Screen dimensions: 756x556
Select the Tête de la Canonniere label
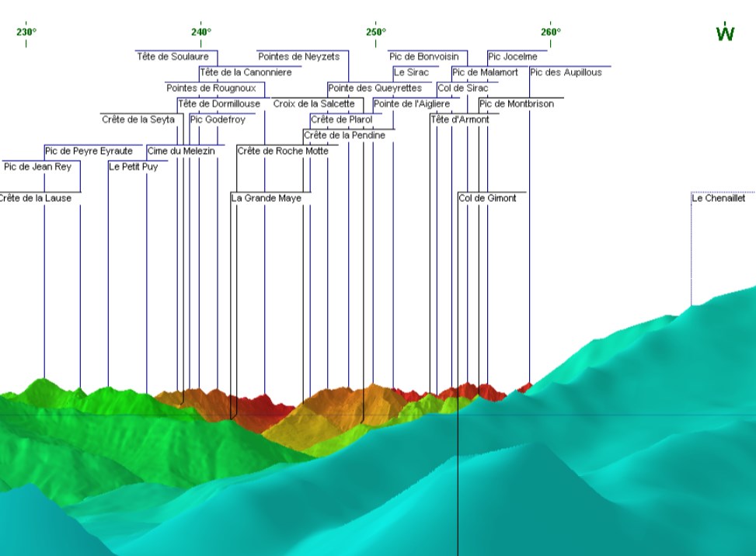click(246, 73)
